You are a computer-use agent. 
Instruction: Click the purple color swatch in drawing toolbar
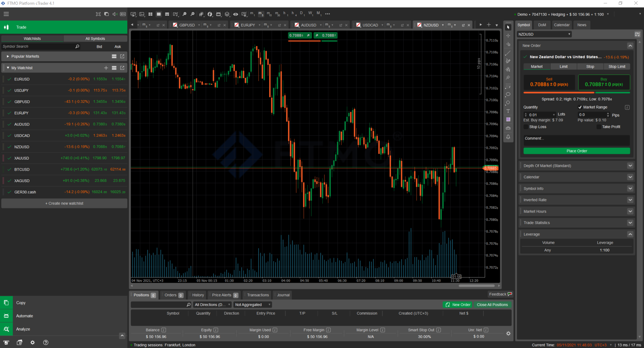[508, 119]
